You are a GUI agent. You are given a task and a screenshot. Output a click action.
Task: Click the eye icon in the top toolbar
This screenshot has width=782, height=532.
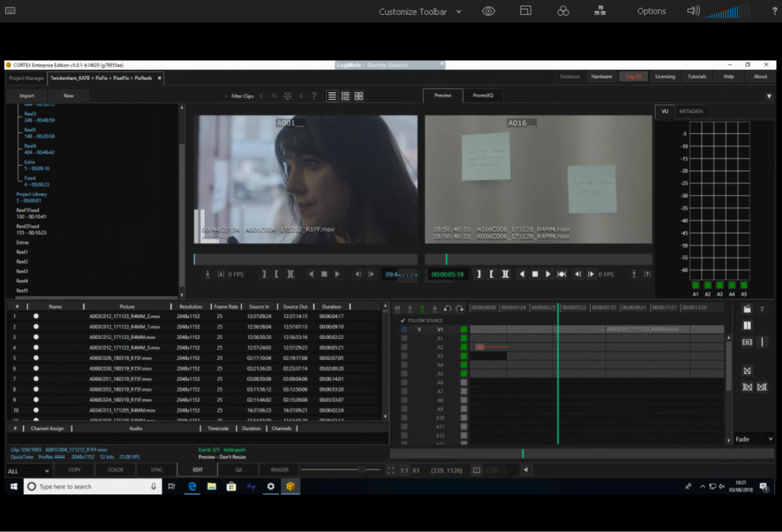488,11
